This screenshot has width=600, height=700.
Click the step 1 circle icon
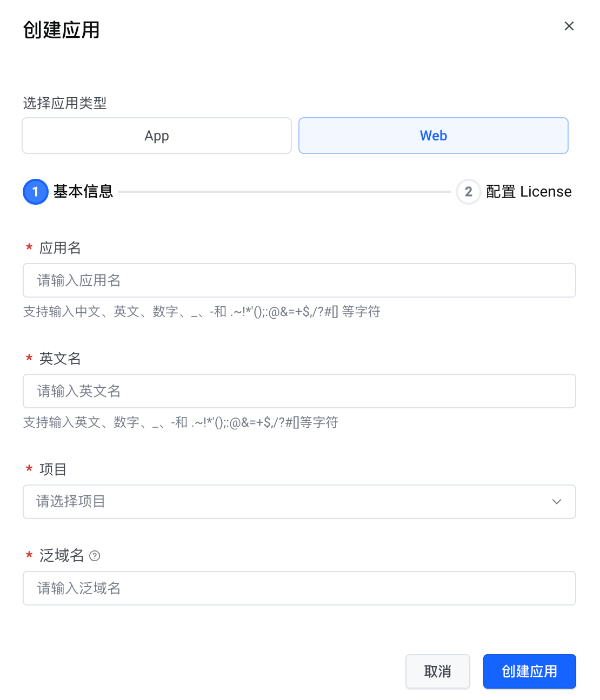click(x=36, y=192)
